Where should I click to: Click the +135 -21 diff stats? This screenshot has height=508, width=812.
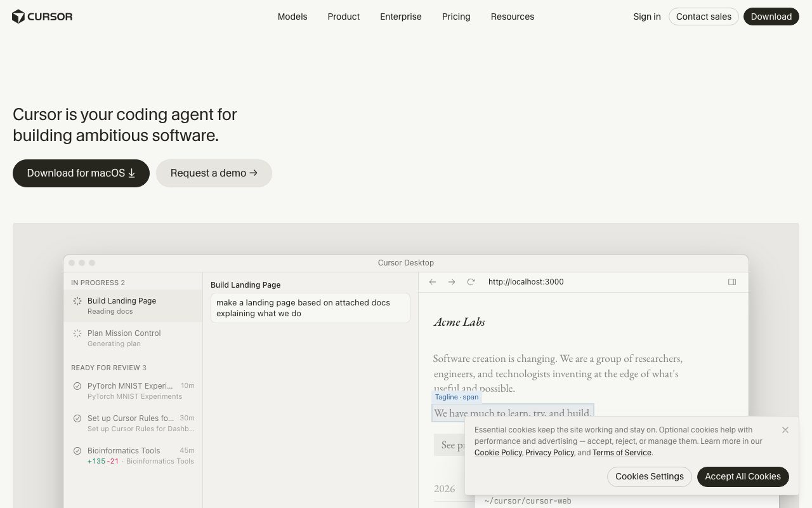point(103,461)
